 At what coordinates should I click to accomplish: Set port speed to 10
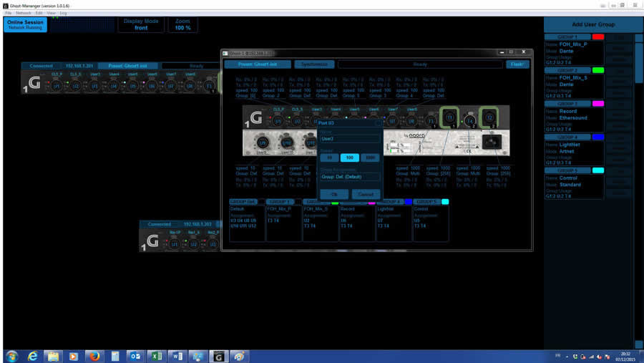[329, 158]
